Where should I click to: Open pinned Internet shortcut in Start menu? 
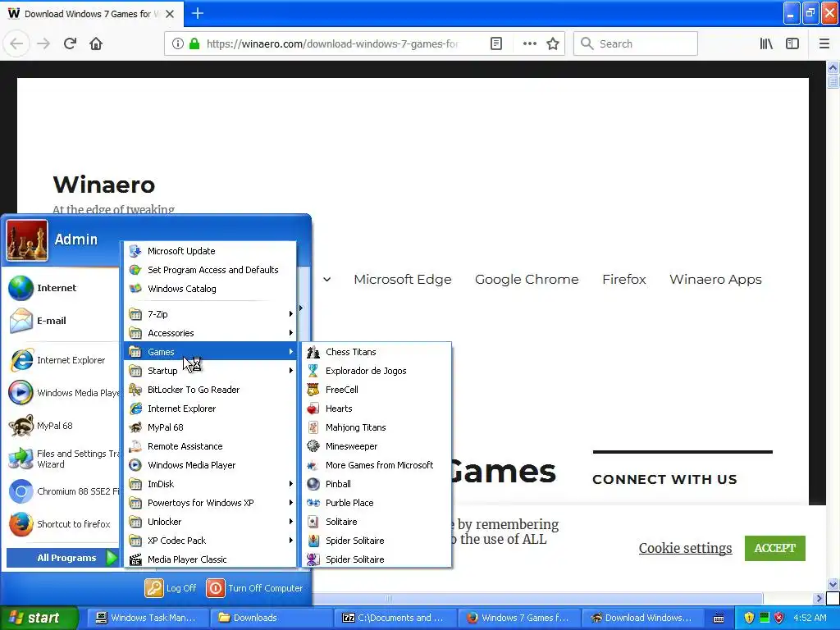point(62,288)
